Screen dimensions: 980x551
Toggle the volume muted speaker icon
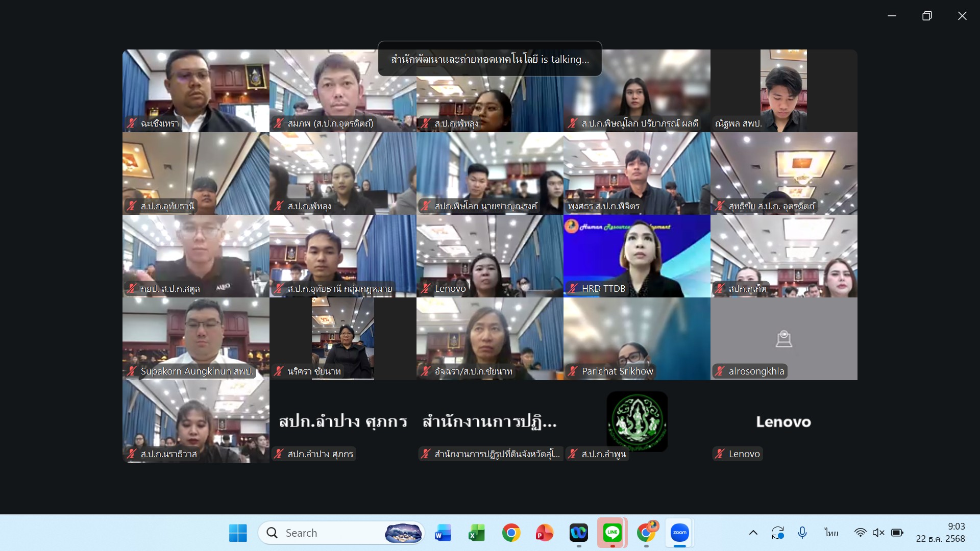[878, 533]
